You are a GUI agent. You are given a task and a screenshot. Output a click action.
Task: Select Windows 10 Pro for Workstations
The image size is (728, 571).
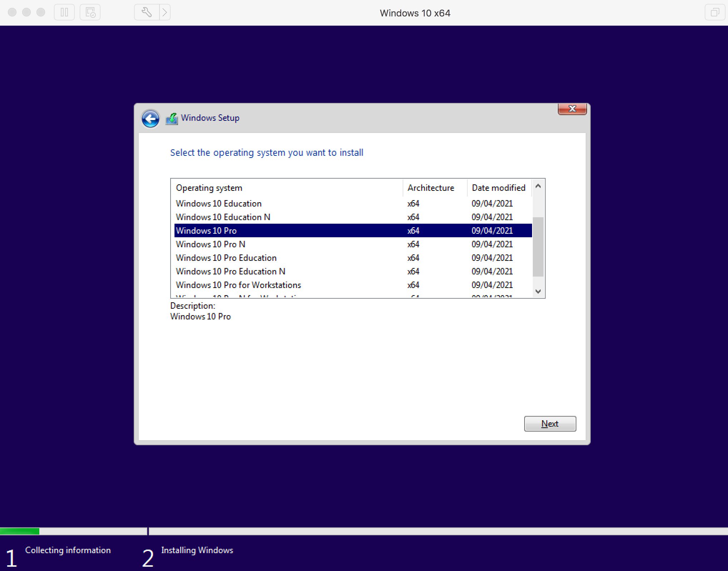pos(353,285)
